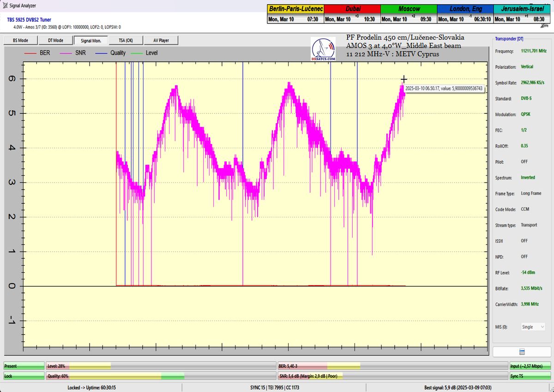Launch the AV Player tab
The image size is (554, 392).
coord(161,41)
